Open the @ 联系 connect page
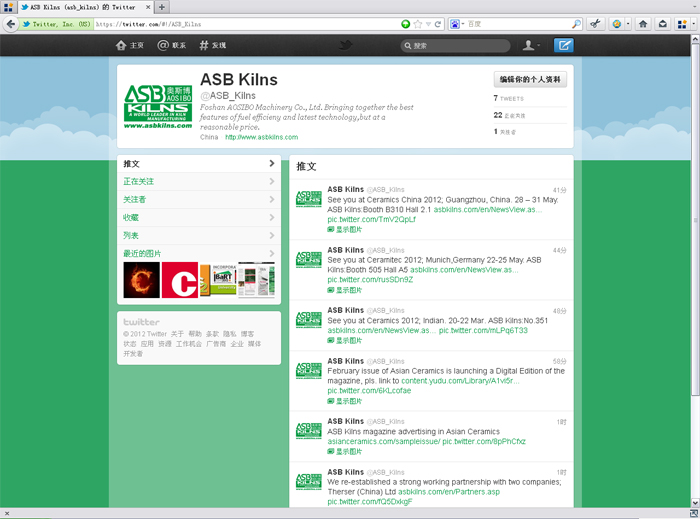Image resolution: width=700 pixels, height=519 pixels. (x=172, y=45)
